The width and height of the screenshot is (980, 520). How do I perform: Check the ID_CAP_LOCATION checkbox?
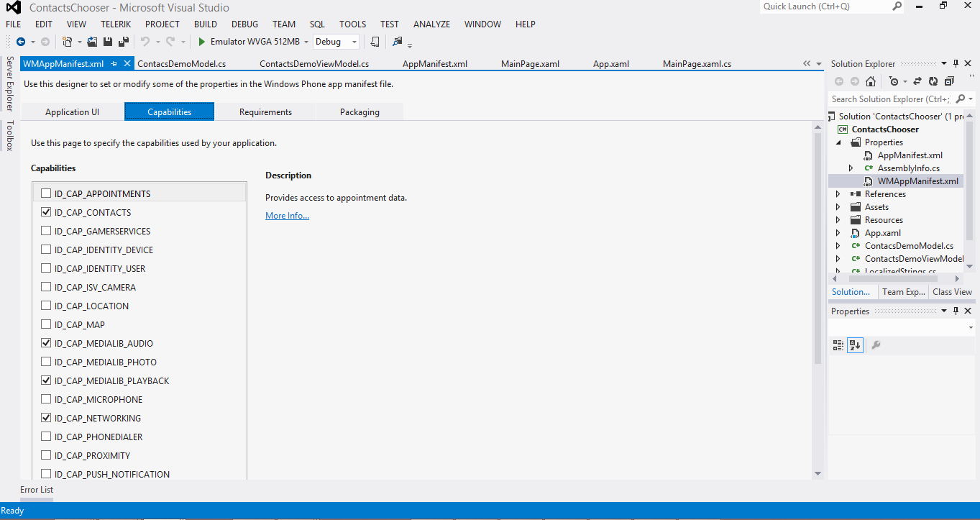coord(46,306)
